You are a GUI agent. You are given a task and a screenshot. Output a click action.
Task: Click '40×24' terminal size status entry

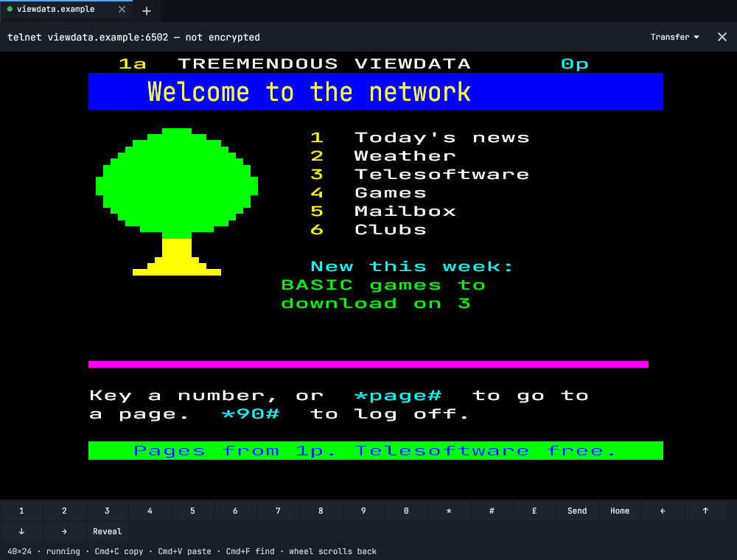19,551
